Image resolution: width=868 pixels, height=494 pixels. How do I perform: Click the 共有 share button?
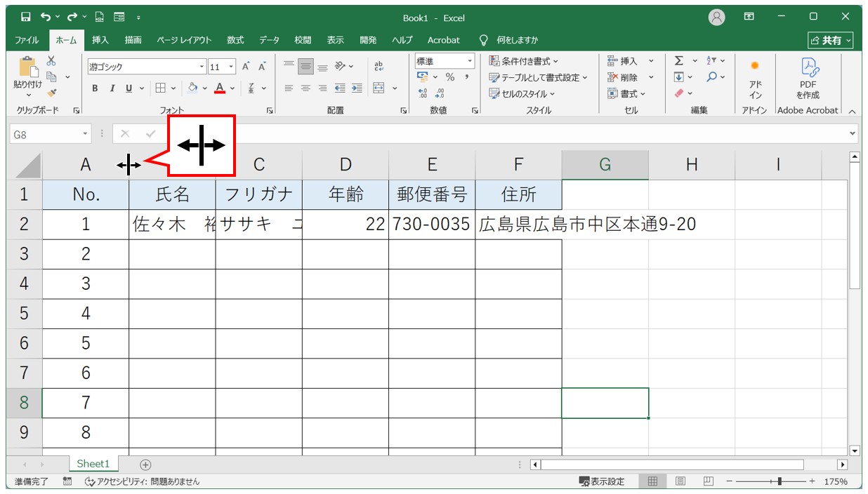coord(831,41)
